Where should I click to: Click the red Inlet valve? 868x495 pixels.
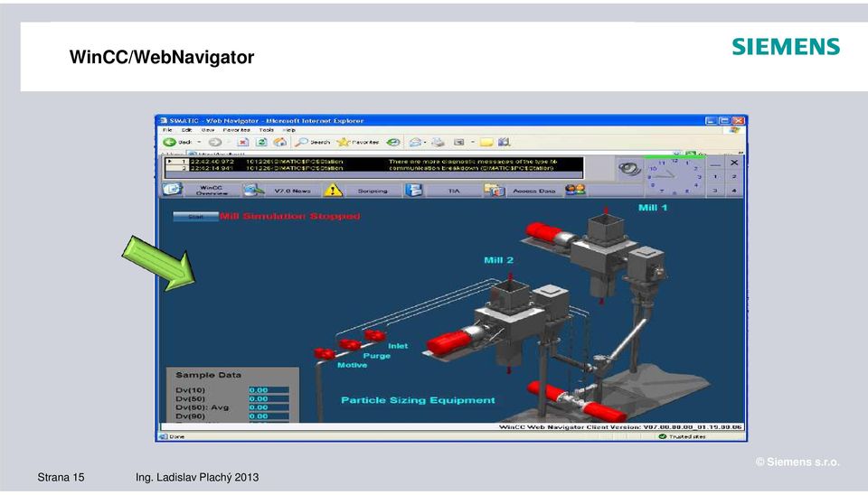374,336
